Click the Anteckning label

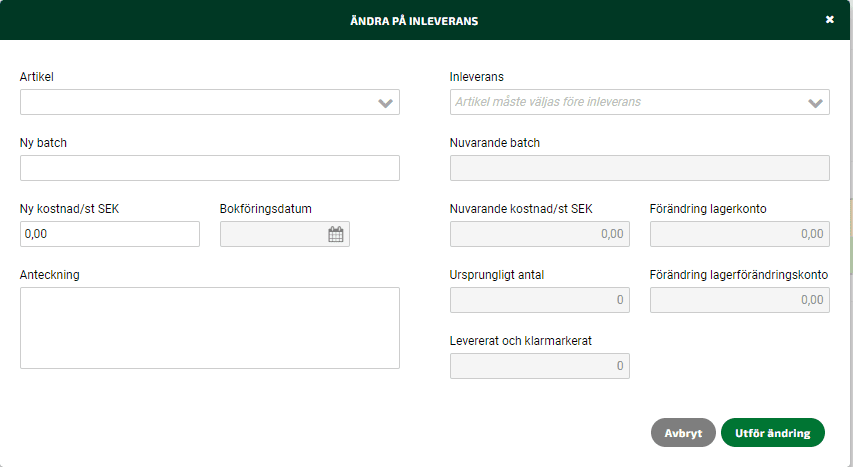point(50,275)
